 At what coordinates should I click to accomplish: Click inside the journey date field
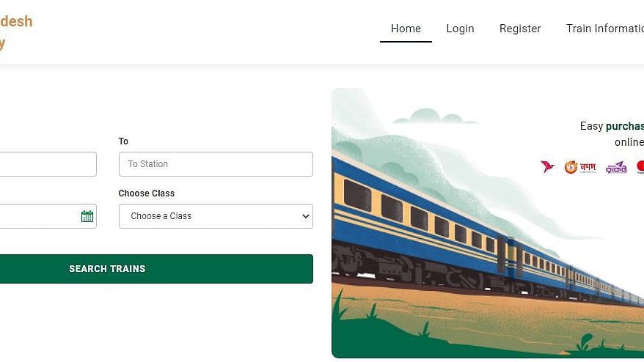point(37,216)
